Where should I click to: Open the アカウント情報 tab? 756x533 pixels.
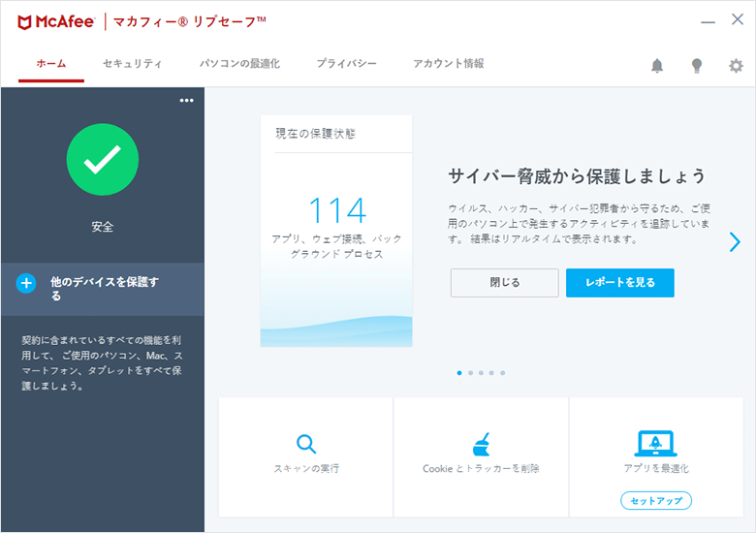point(448,64)
